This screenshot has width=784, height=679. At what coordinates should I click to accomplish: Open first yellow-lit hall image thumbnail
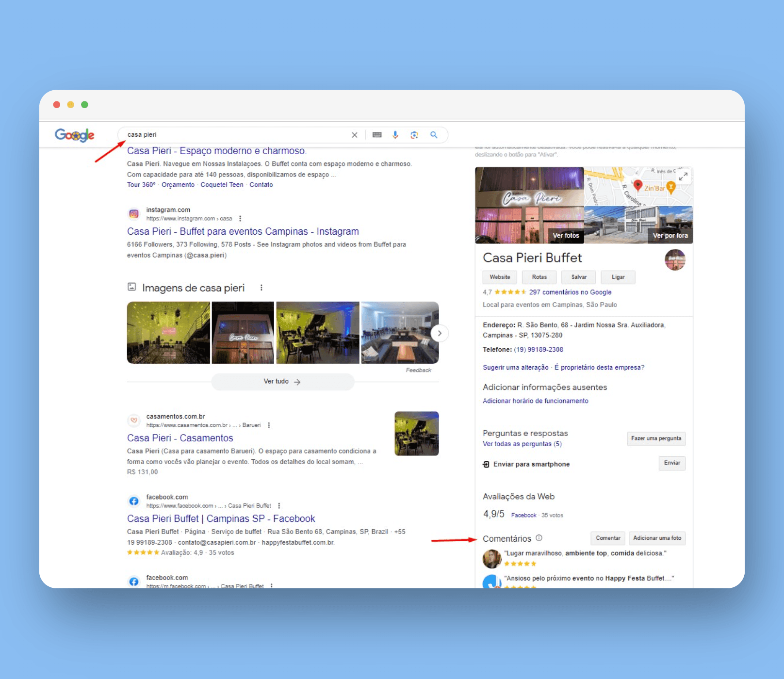coord(168,333)
